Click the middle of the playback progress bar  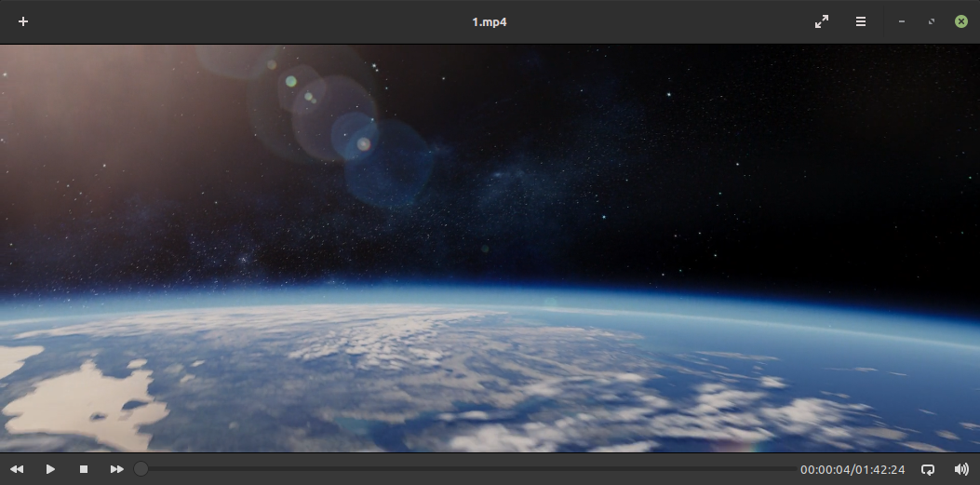[x=467, y=469]
